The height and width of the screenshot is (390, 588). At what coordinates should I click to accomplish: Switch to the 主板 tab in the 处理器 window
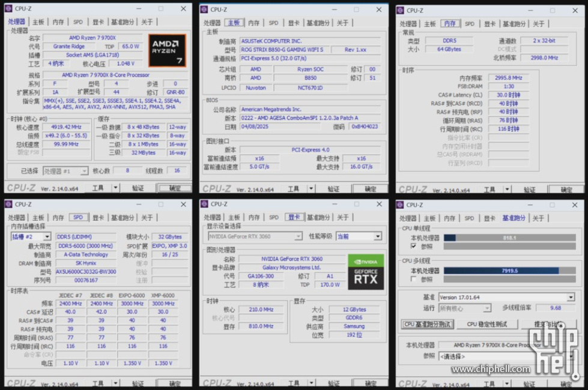click(x=38, y=22)
